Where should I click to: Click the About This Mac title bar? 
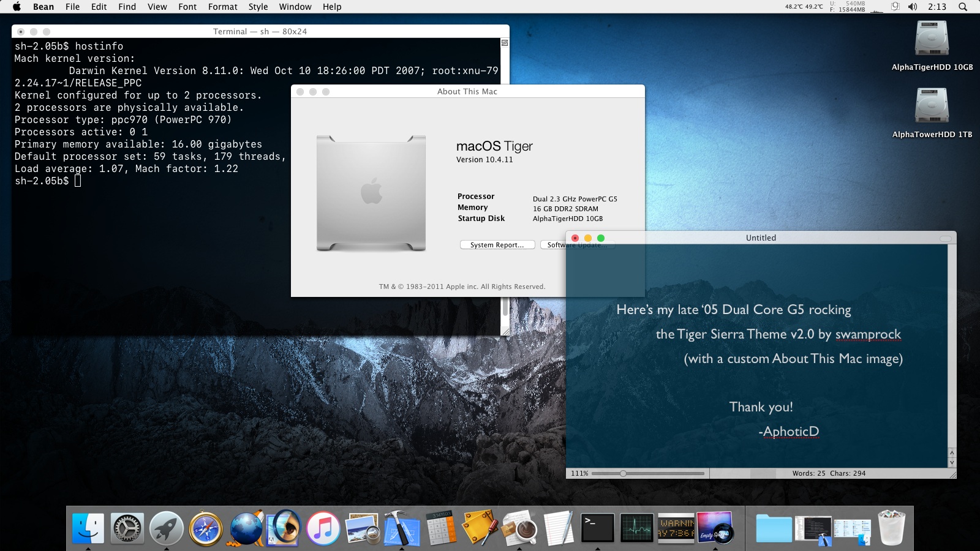point(467,91)
